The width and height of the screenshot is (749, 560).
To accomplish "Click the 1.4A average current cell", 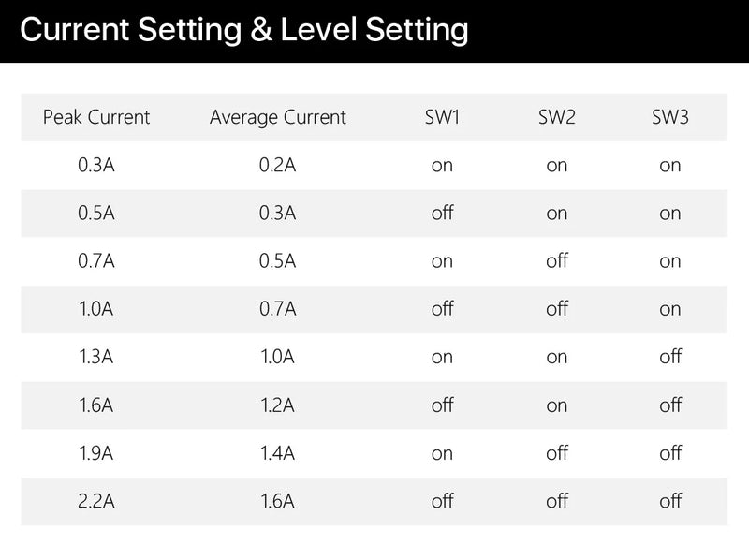I will point(278,453).
